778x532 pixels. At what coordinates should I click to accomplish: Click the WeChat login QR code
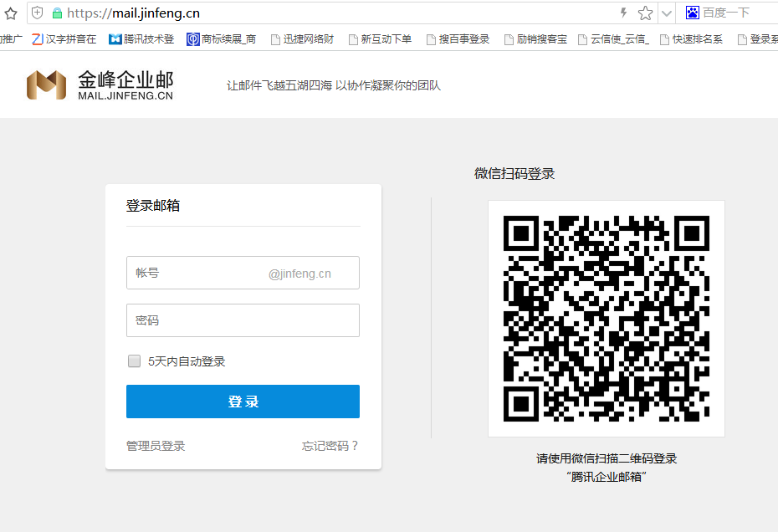[x=606, y=318]
